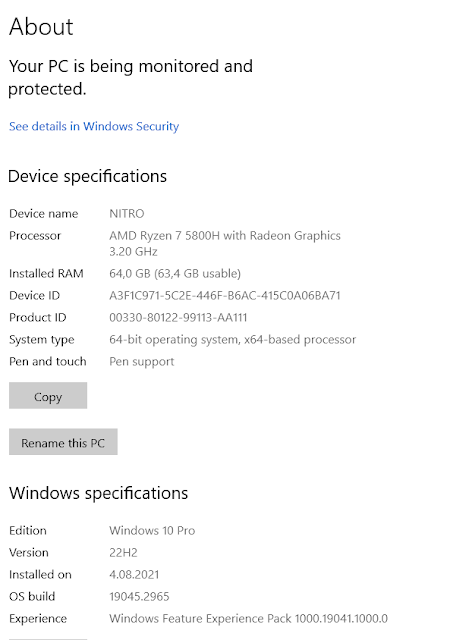Select OS build number 19045.2965
Viewport: 450px width, 640px height.
tap(139, 597)
